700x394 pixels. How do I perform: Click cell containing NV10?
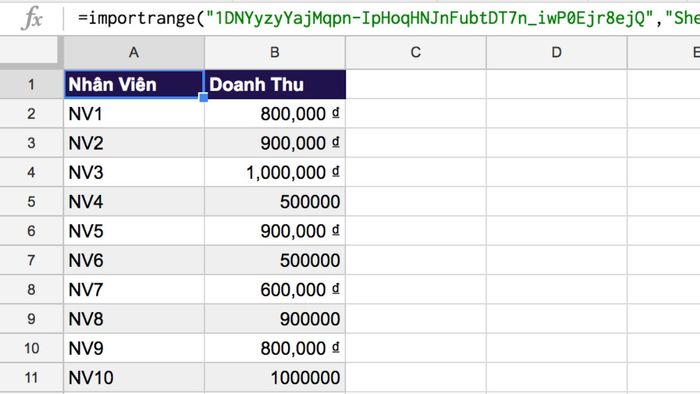pos(134,377)
